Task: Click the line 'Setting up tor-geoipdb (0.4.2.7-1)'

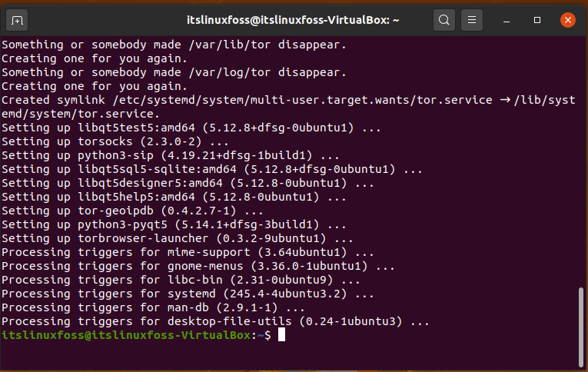Action: 132,211
